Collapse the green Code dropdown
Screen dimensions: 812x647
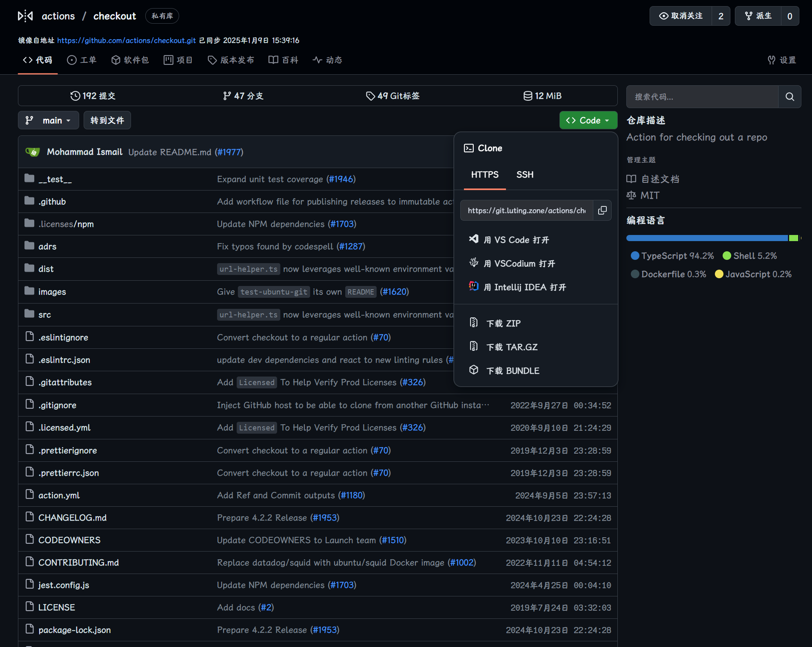tap(588, 120)
